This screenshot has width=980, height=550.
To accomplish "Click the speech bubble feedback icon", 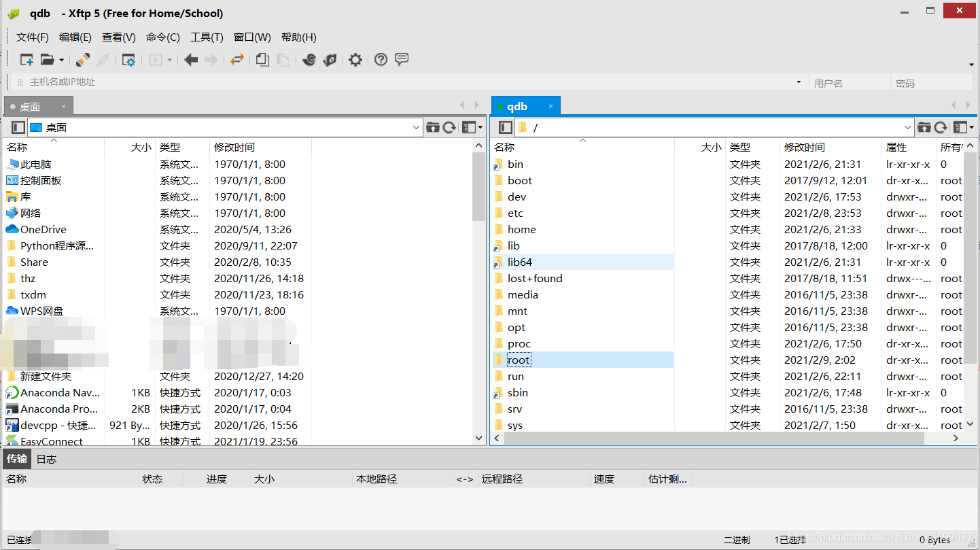I will point(402,59).
